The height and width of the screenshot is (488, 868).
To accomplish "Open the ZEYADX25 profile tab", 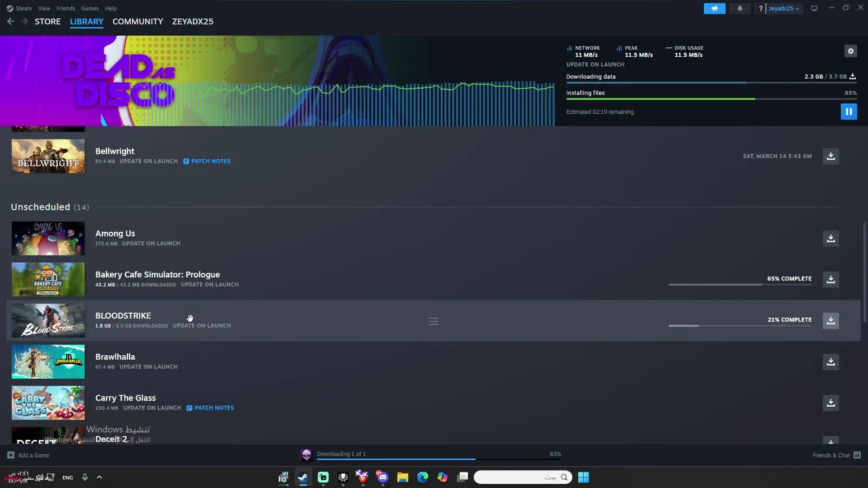I will coord(193,22).
